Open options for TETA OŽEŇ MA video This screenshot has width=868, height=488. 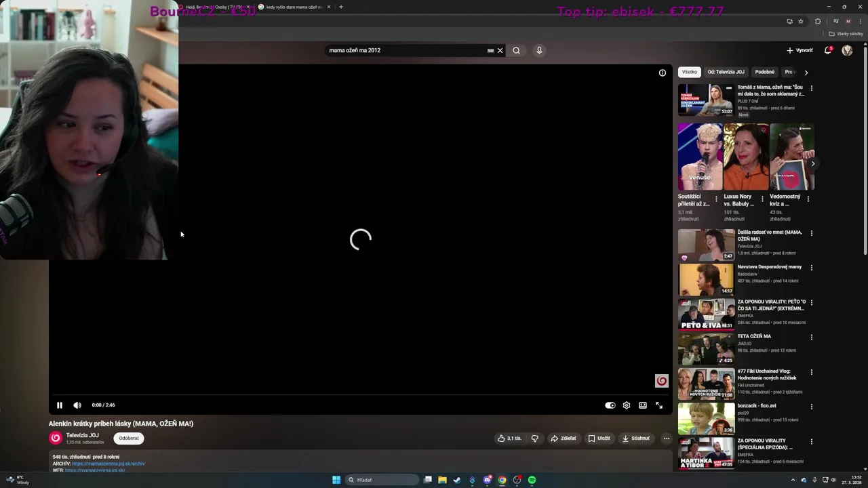812,337
